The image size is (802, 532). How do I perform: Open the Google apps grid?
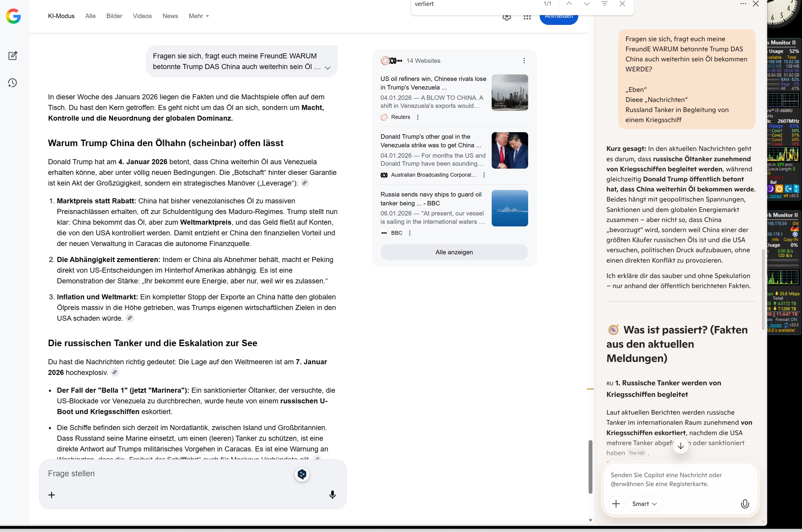click(527, 17)
